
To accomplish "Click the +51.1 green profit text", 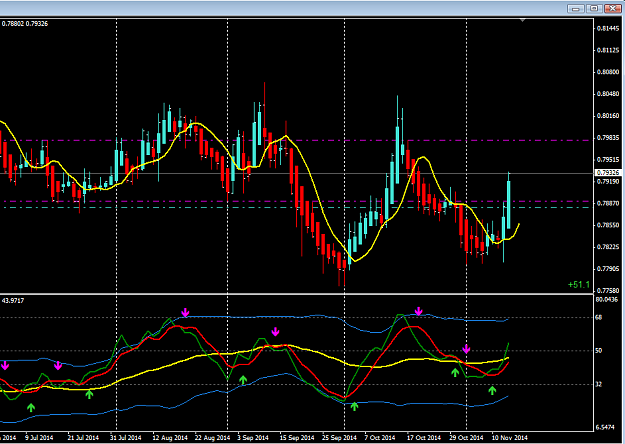I will click(x=578, y=285).
